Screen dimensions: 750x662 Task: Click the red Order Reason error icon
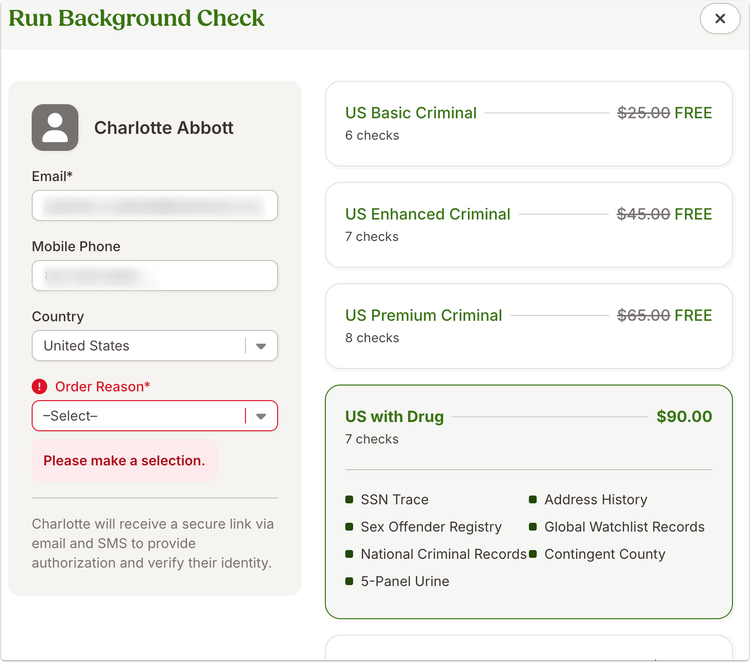pyautogui.click(x=39, y=386)
